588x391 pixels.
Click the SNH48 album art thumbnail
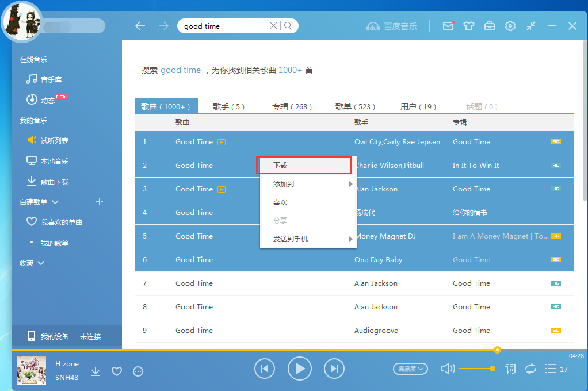click(31, 371)
